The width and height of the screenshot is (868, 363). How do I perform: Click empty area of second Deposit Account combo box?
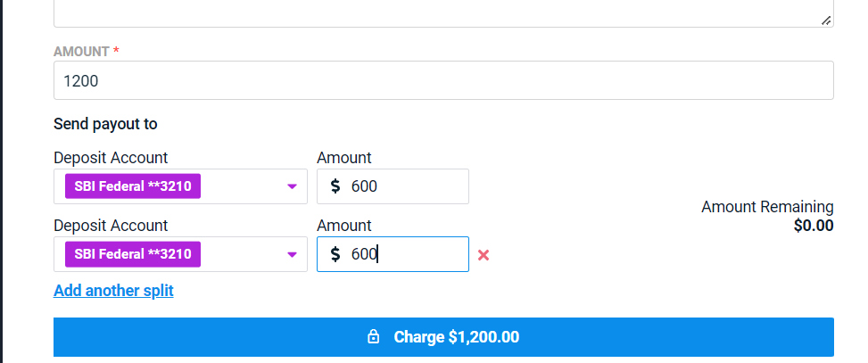[242, 254]
